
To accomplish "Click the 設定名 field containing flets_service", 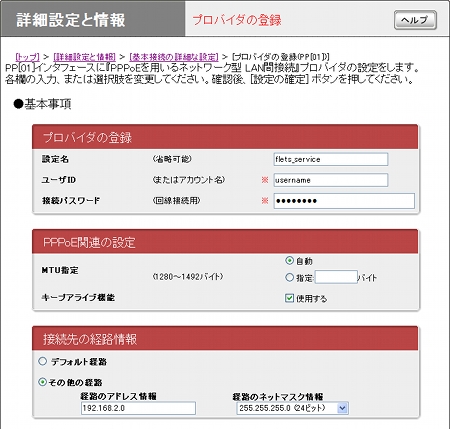I will 331,159.
